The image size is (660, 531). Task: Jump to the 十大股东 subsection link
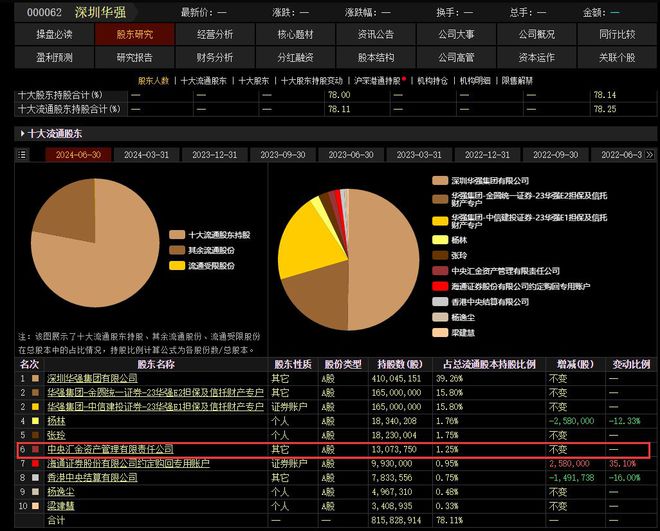(254, 81)
